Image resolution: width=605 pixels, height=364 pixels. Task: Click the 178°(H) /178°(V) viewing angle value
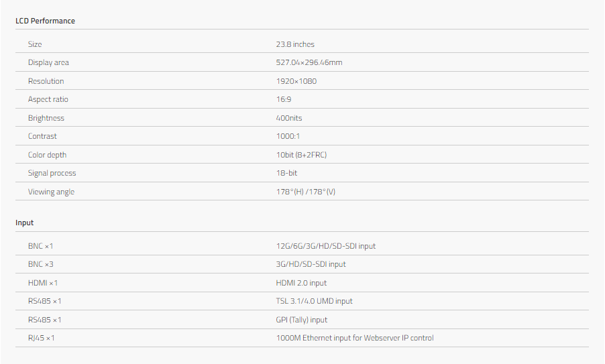click(x=306, y=192)
